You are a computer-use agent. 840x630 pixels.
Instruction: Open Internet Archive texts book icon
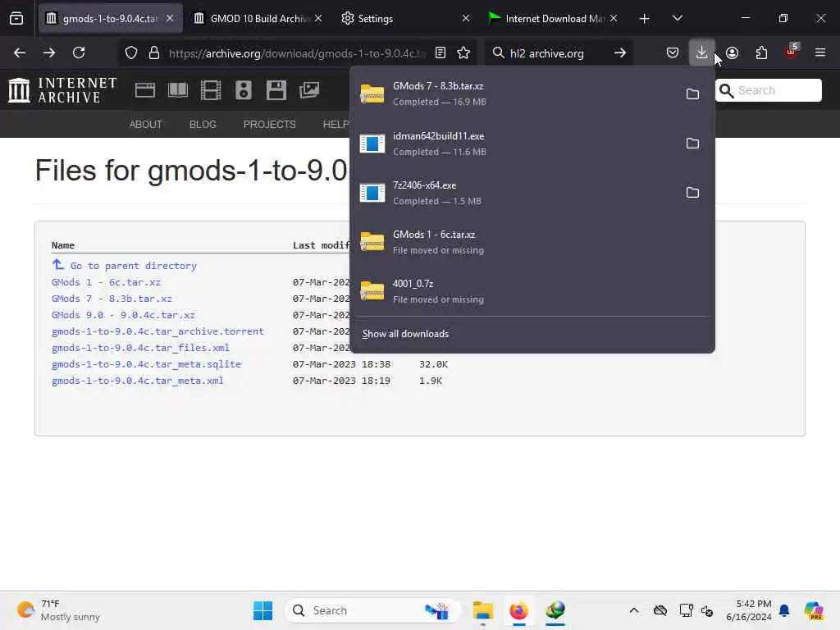pos(178,90)
